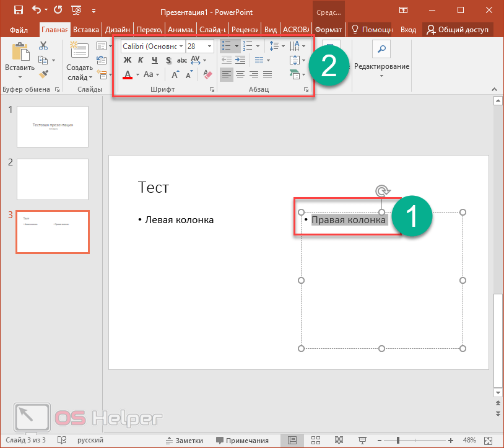The image size is (504, 448).
Task: Open the font size dropdown
Action: [209, 46]
